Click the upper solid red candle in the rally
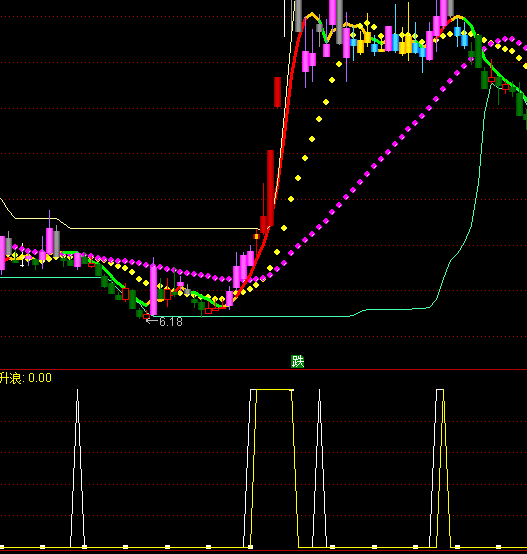The width and height of the screenshot is (527, 554). (278, 92)
